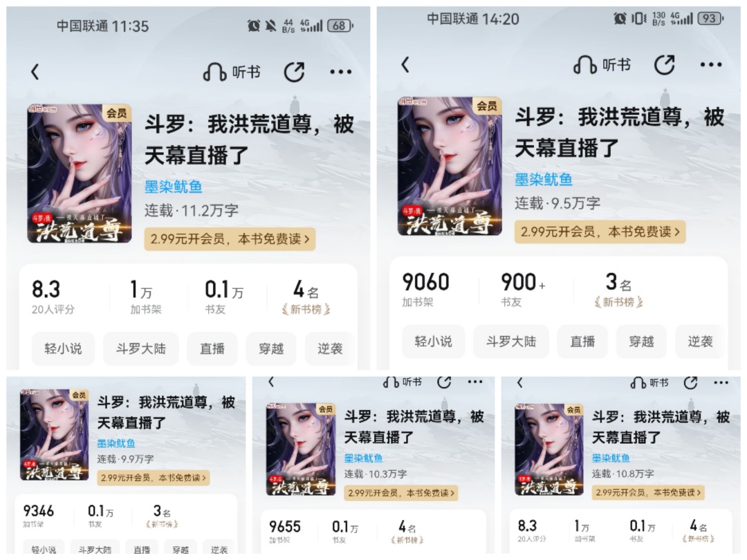Select 轻小说 tag in 11:35 screenshot
The image size is (747, 560).
tap(63, 348)
